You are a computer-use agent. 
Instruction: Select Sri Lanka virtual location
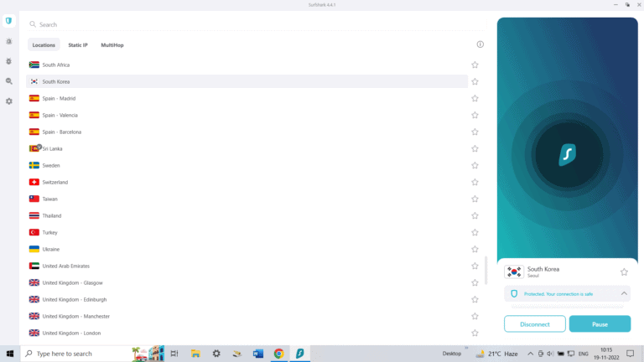click(247, 148)
